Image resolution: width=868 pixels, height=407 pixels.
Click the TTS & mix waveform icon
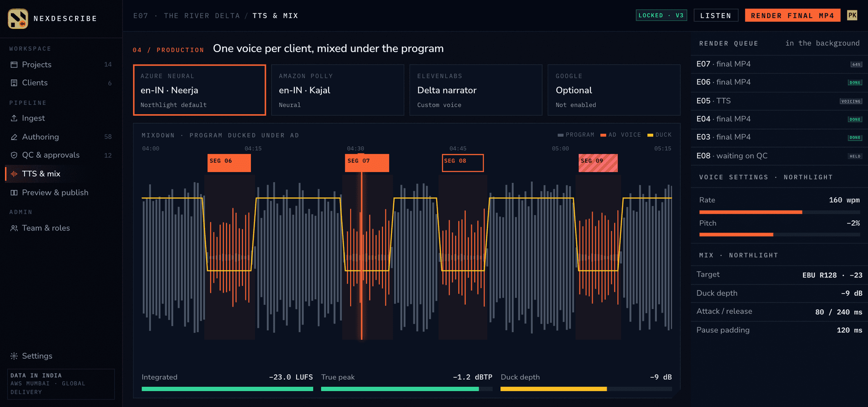point(14,174)
